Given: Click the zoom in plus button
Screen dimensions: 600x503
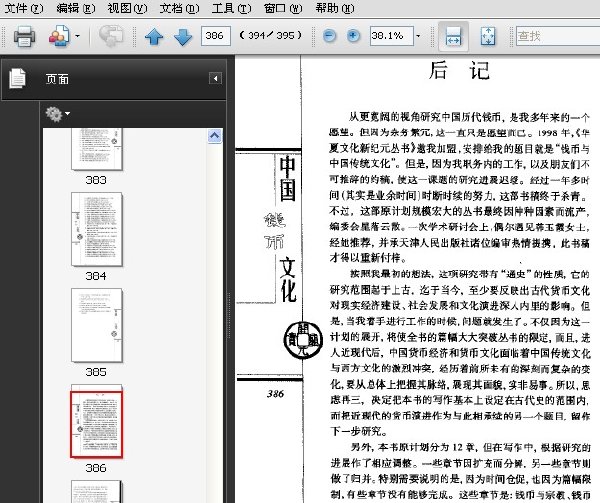Looking at the screenshot, I should pyautogui.click(x=353, y=36).
